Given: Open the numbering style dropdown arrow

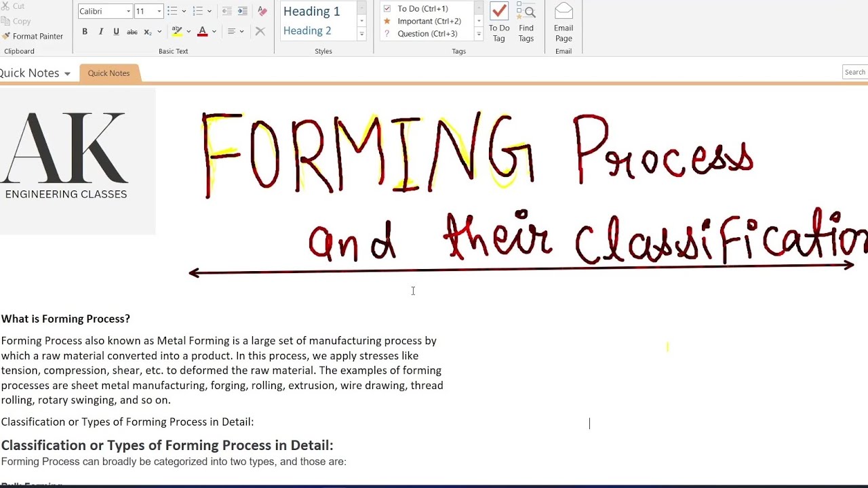Looking at the screenshot, I should tap(209, 11).
